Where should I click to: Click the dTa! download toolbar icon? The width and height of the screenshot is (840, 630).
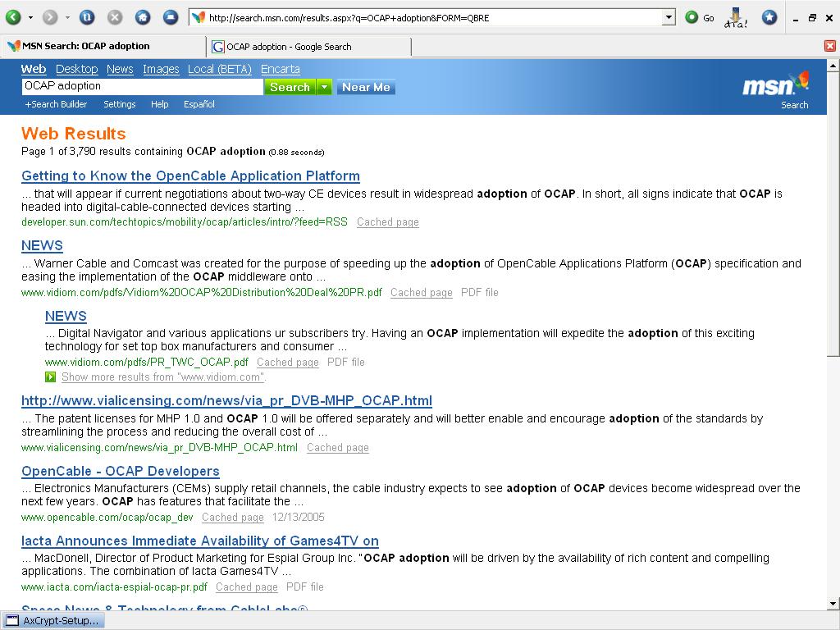[736, 18]
